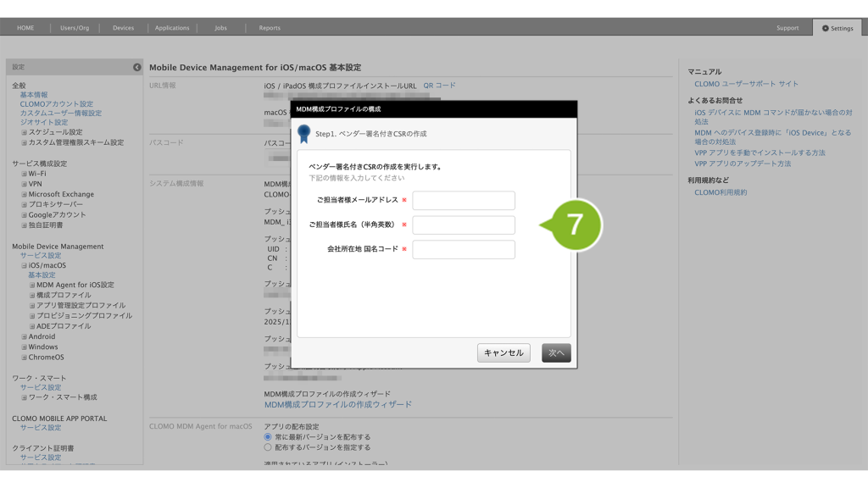Screen dimensions: 868x488
Task: Open the QR コード link
Action: coord(439,86)
